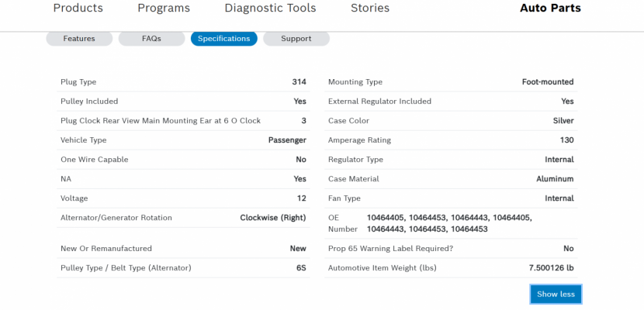This screenshot has height=310, width=644.
Task: Open the Products navigation menu
Action: [x=78, y=8]
